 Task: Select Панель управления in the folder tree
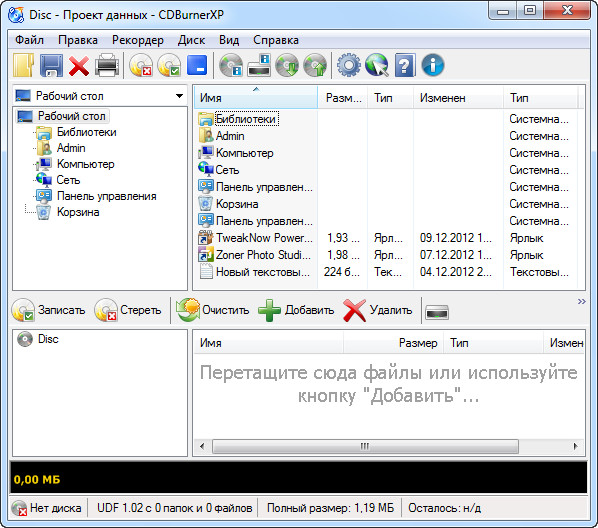click(x=96, y=196)
